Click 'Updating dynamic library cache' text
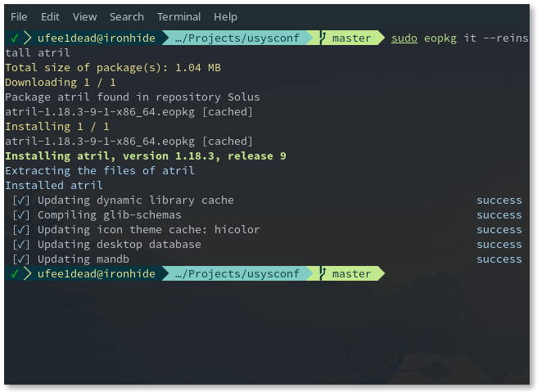537x392 pixels. [x=136, y=201]
